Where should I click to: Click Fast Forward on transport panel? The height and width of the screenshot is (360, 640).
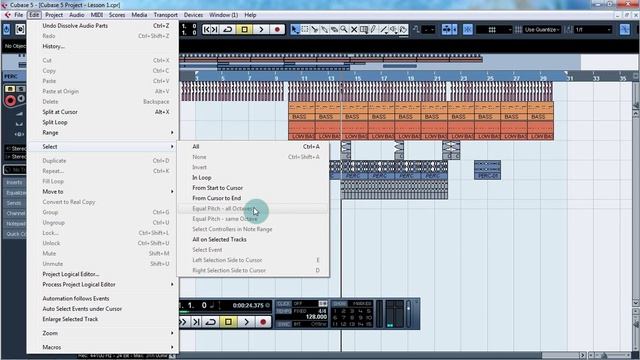tap(183, 322)
